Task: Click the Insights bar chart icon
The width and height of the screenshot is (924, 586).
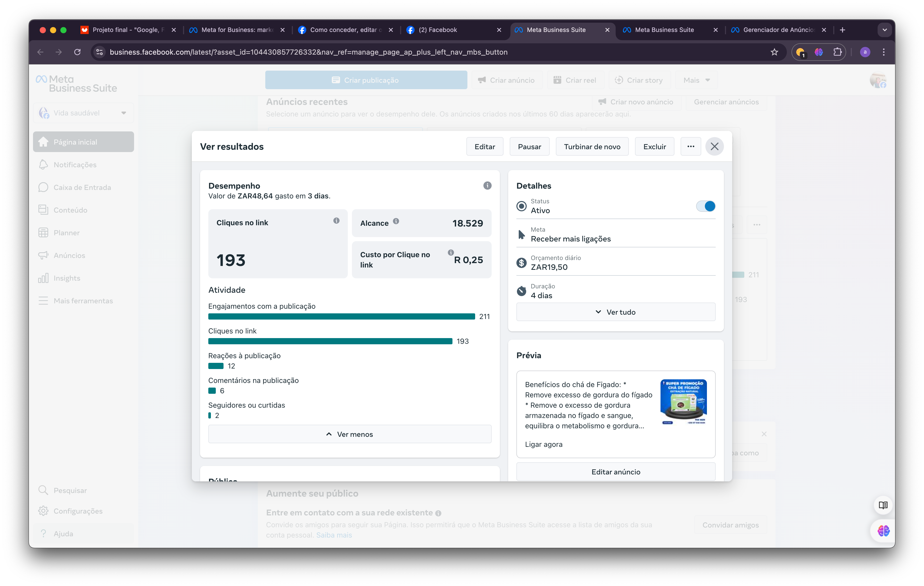Action: pyautogui.click(x=43, y=278)
